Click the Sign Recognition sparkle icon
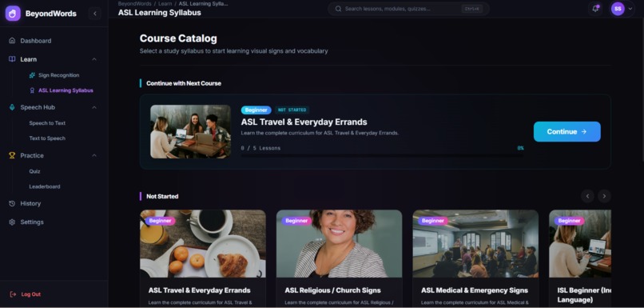The image size is (644, 308). 32,75
